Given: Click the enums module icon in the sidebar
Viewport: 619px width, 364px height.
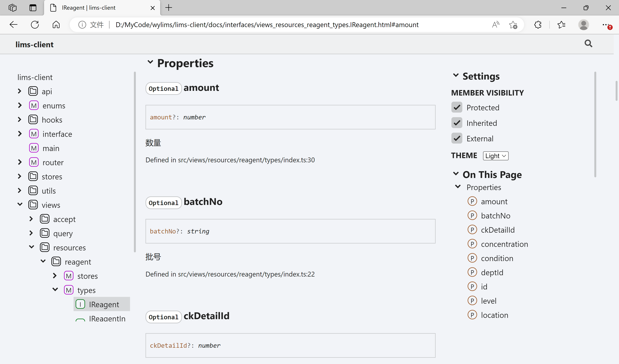Looking at the screenshot, I should point(34,106).
